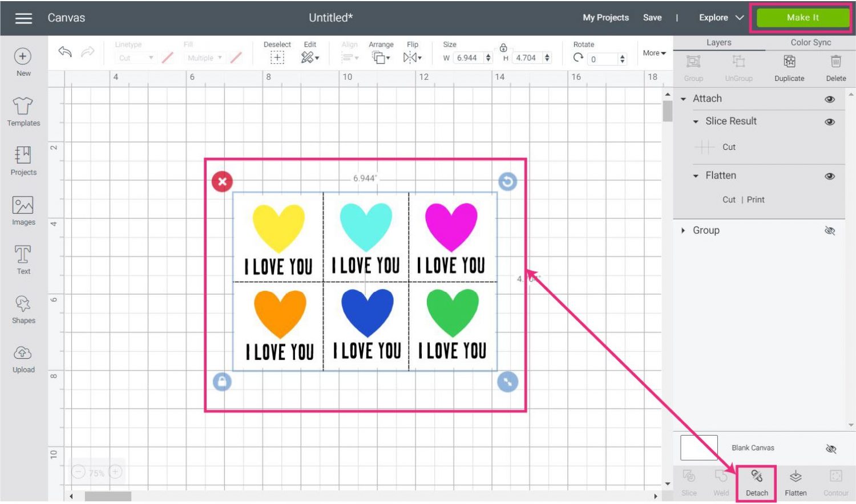
Task: Show the hidden Group layer
Action: pos(830,230)
